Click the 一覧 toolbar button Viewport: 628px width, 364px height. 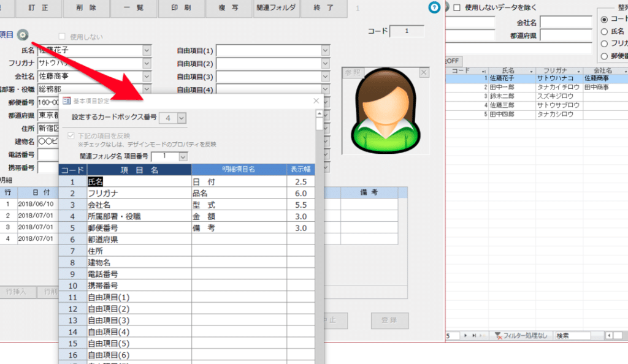pyautogui.click(x=134, y=9)
